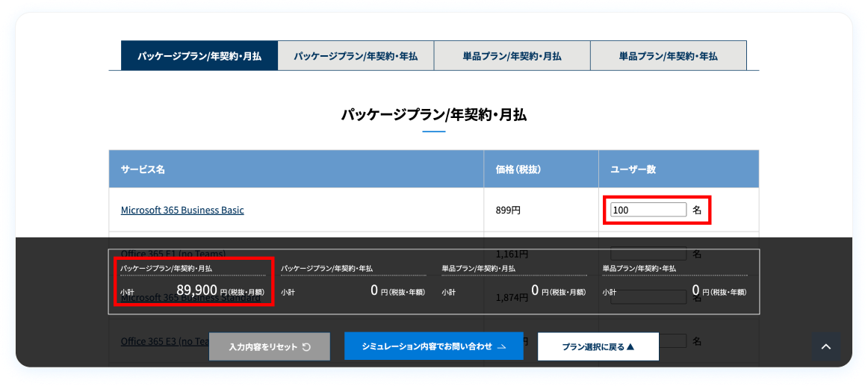
Task: Open 単品プラン/年契約・月払 tab
Action: pos(512,56)
